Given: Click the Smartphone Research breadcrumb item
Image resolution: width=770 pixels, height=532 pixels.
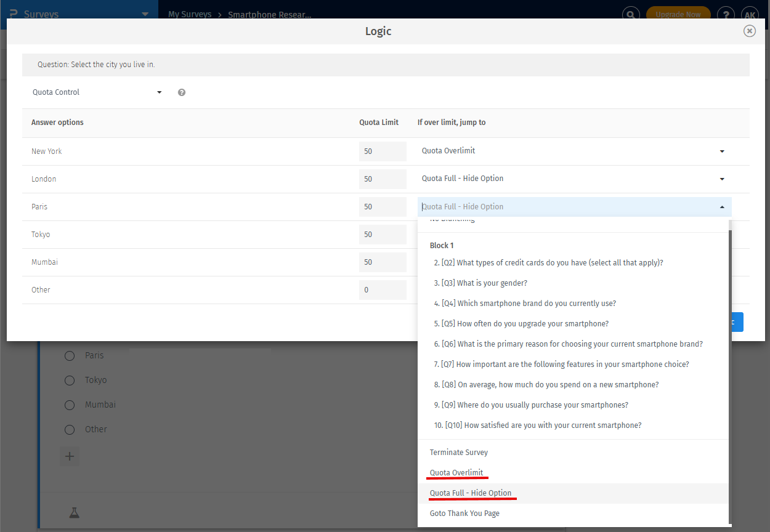Looking at the screenshot, I should (269, 14).
